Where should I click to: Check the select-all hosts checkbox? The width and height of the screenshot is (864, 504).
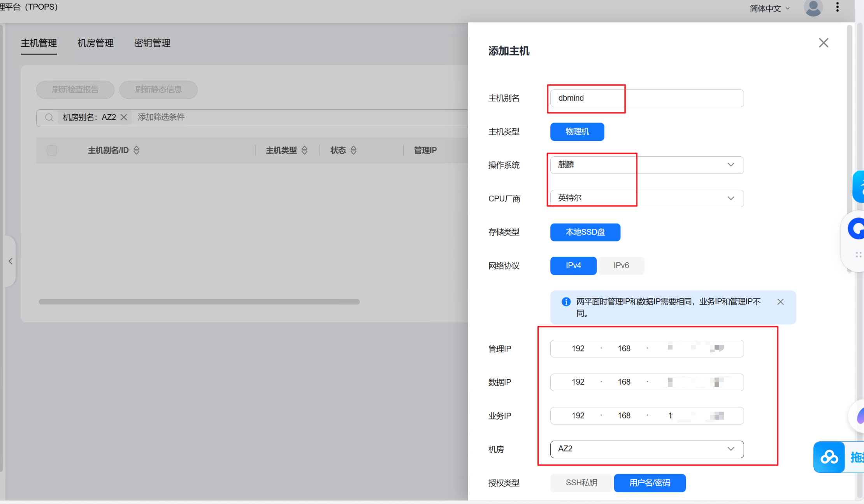pyautogui.click(x=52, y=150)
